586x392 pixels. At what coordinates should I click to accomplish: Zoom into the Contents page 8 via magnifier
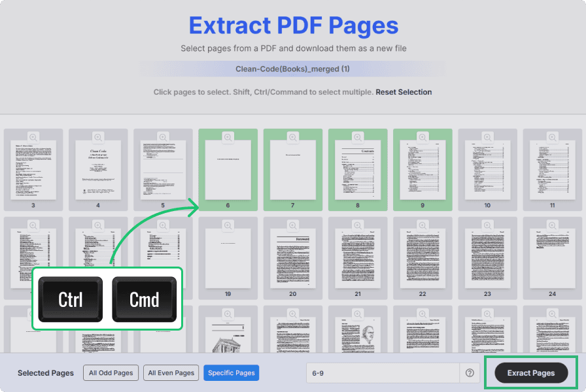357,139
